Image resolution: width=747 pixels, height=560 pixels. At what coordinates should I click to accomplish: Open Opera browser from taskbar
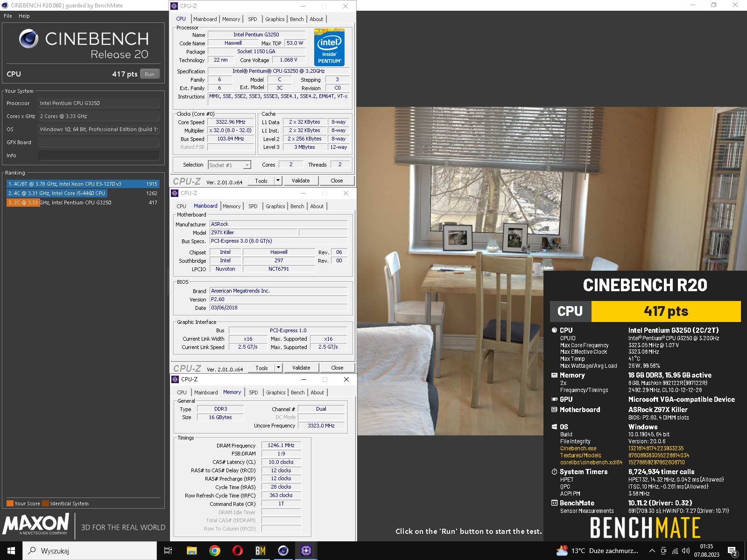point(237,551)
